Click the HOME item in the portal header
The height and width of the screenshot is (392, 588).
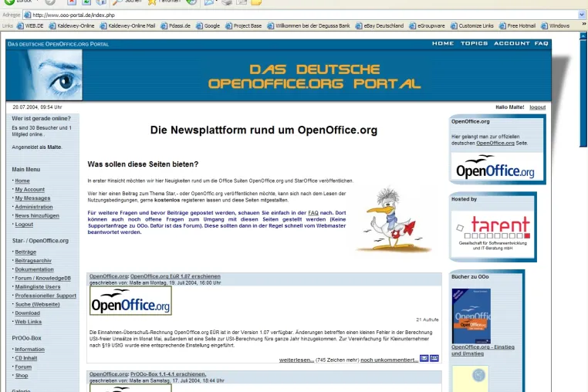[x=443, y=43]
